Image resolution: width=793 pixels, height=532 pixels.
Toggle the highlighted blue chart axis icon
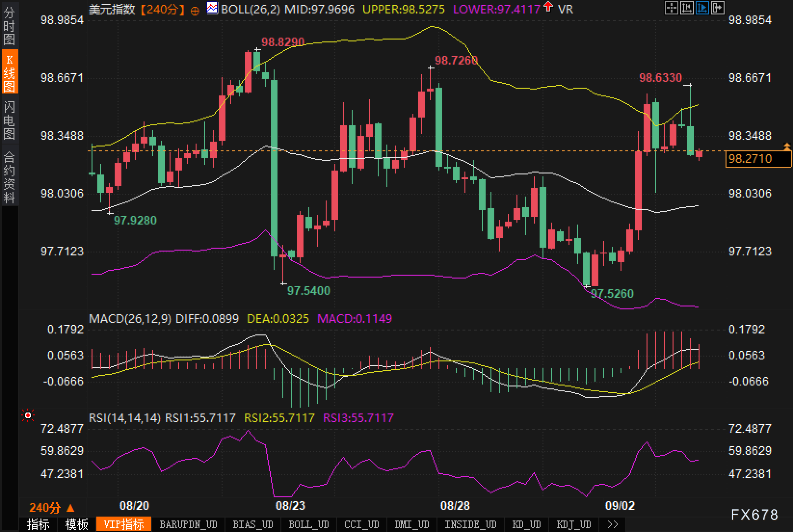[702, 8]
